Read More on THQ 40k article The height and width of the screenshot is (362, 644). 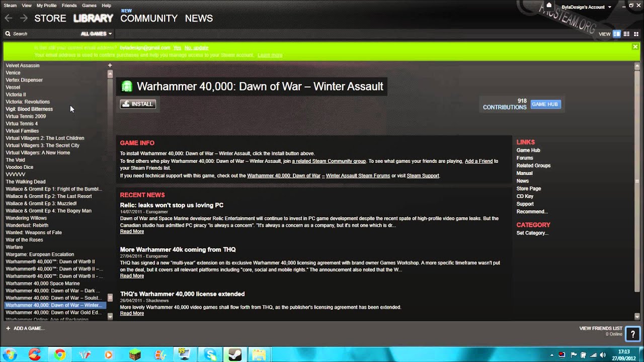132,276
